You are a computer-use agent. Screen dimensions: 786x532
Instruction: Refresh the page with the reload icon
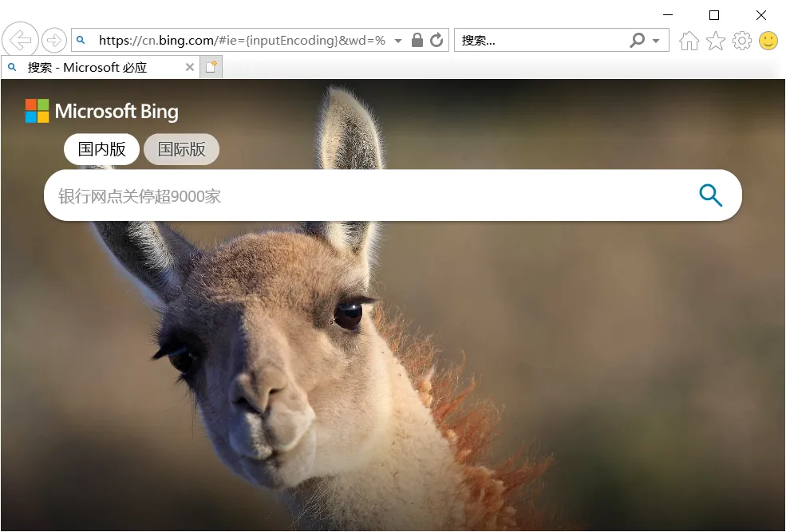pyautogui.click(x=436, y=40)
